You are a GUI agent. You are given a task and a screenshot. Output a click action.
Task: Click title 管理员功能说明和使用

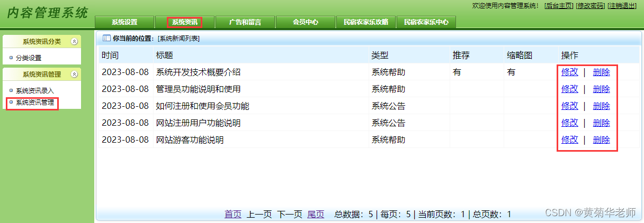click(199, 89)
